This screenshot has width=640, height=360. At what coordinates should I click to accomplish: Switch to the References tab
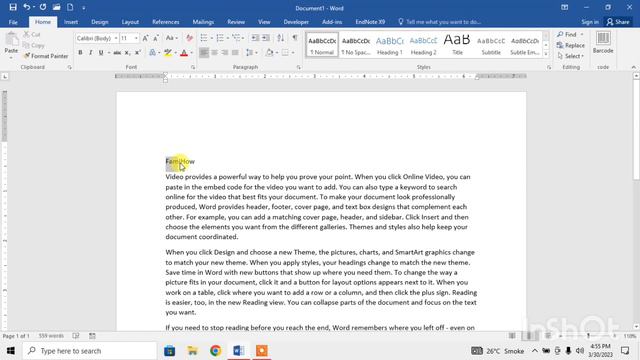pos(166,22)
